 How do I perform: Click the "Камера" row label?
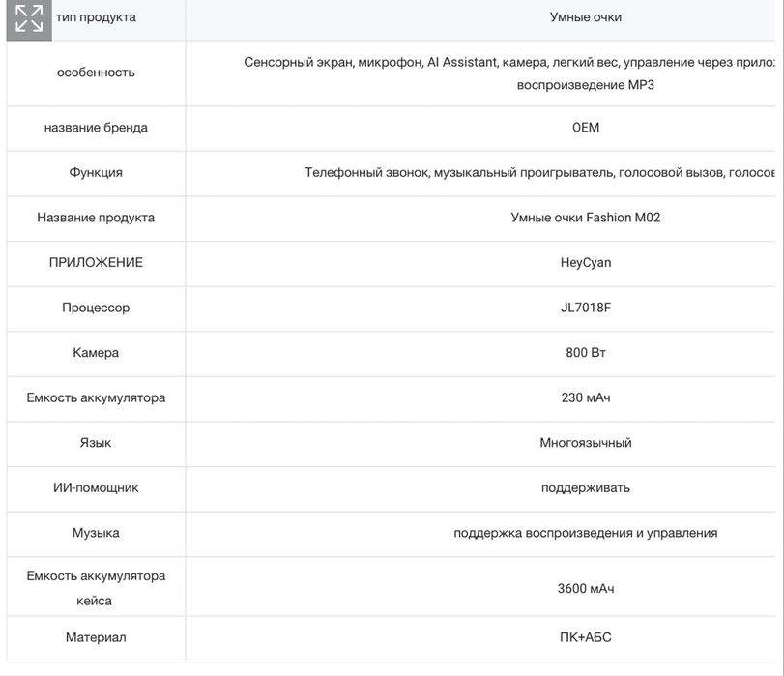point(96,353)
